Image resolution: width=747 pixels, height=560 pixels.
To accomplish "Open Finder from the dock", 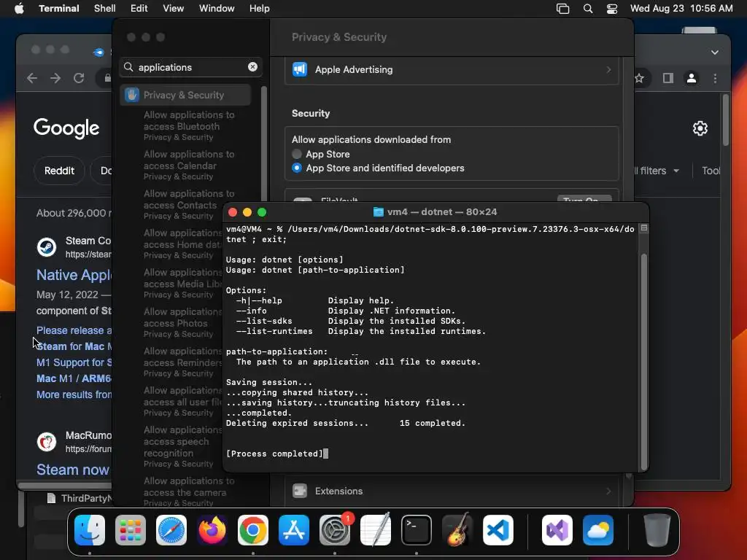I will [x=90, y=530].
